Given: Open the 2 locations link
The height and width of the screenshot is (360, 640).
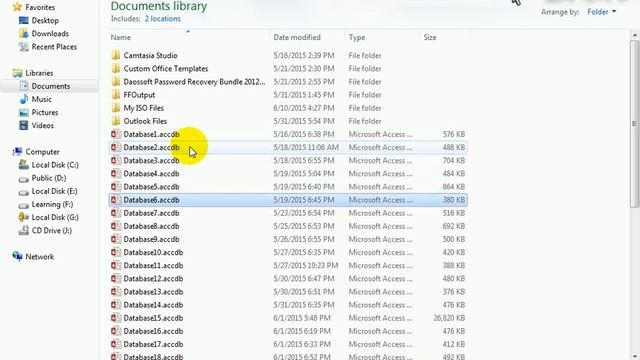Looking at the screenshot, I should (x=162, y=19).
